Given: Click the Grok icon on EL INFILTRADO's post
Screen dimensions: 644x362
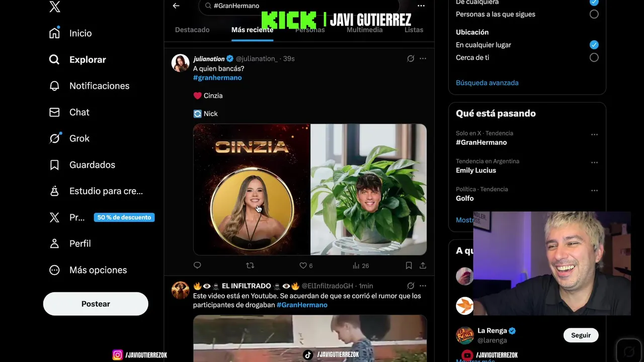Looking at the screenshot, I should (411, 286).
